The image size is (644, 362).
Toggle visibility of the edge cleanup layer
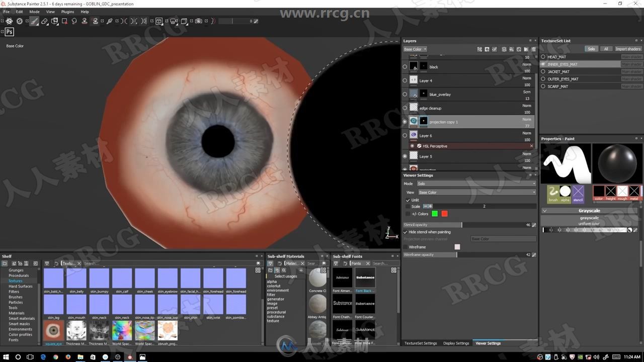405,108
